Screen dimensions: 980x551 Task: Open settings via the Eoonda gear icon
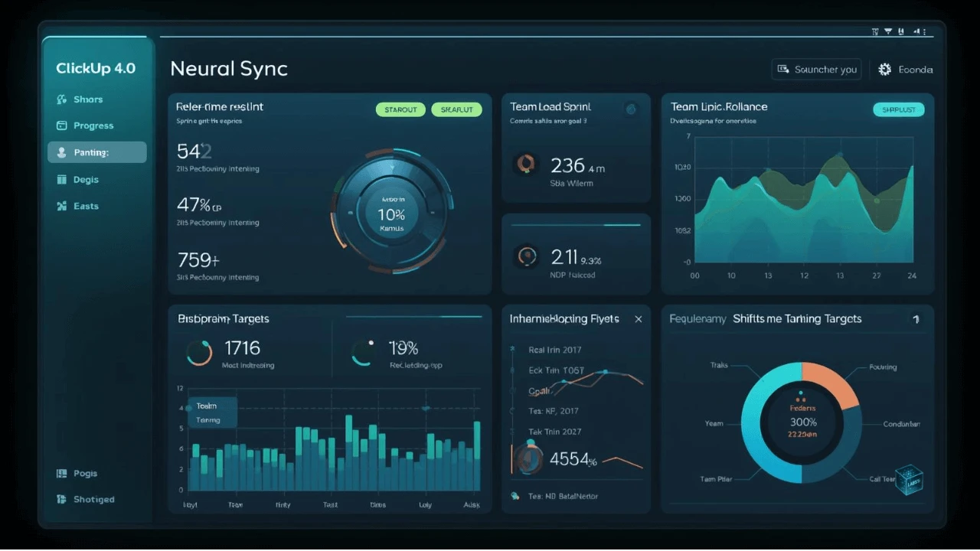tap(885, 70)
